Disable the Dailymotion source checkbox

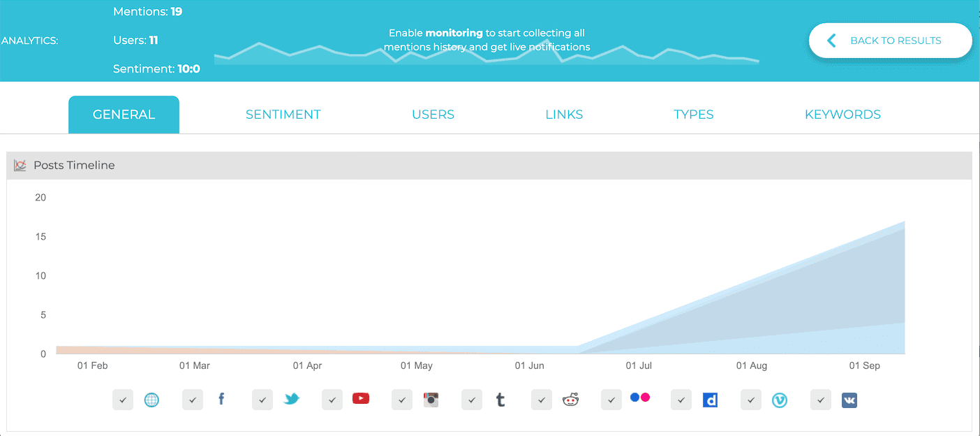click(681, 400)
